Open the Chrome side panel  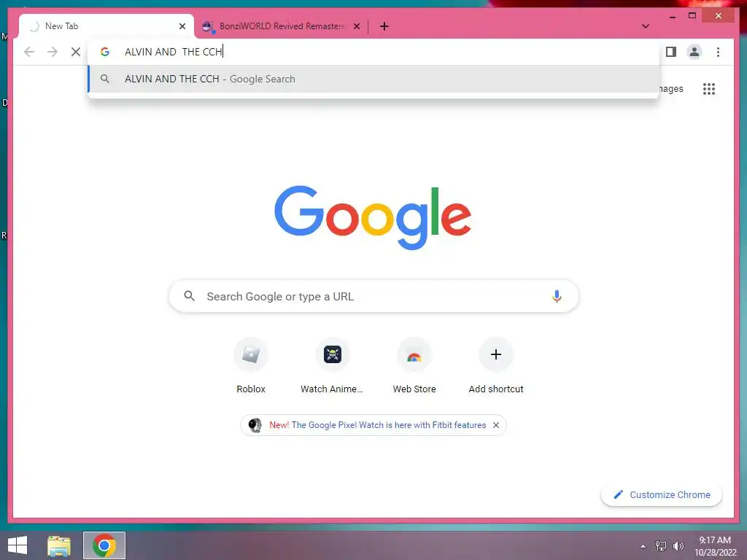point(671,52)
